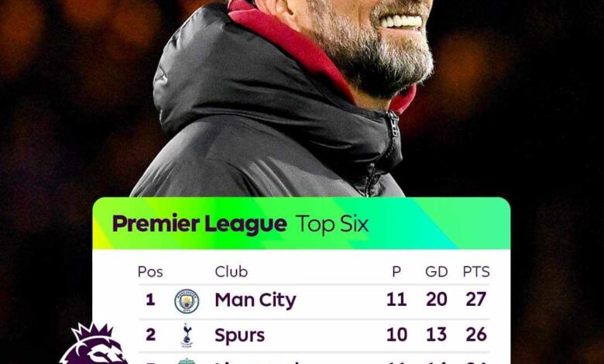Sort by the P column header
Screen dimensions: 604x364
click(x=396, y=272)
